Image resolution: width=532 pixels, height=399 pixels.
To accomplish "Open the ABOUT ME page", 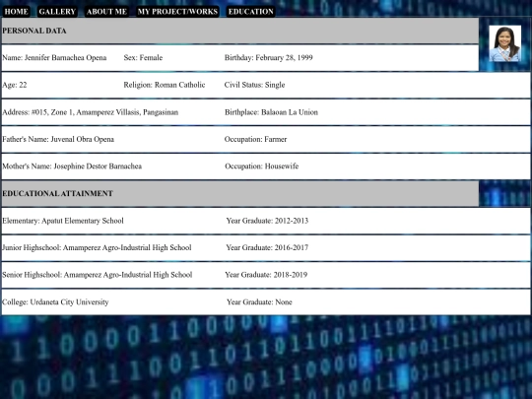I will pyautogui.click(x=106, y=12).
